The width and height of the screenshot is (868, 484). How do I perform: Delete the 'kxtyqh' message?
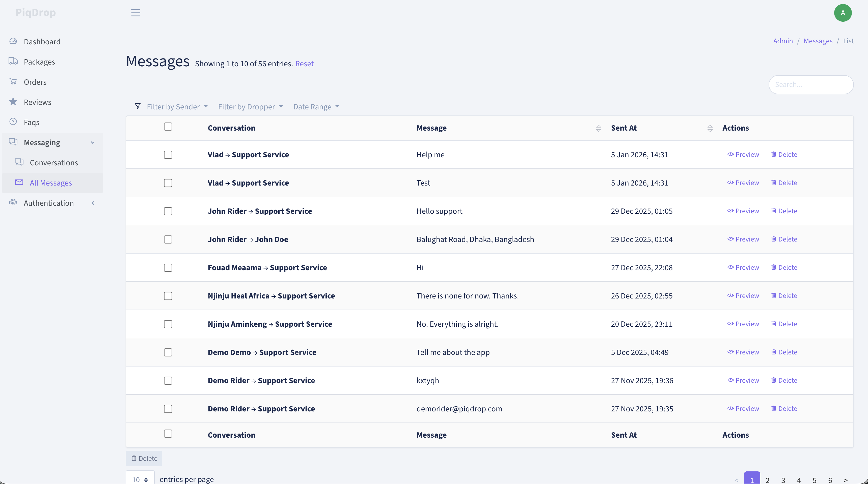coord(784,381)
